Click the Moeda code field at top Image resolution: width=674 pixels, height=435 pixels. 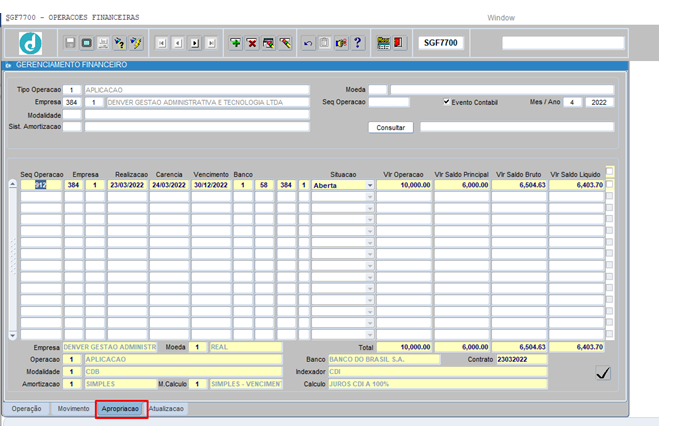point(377,89)
